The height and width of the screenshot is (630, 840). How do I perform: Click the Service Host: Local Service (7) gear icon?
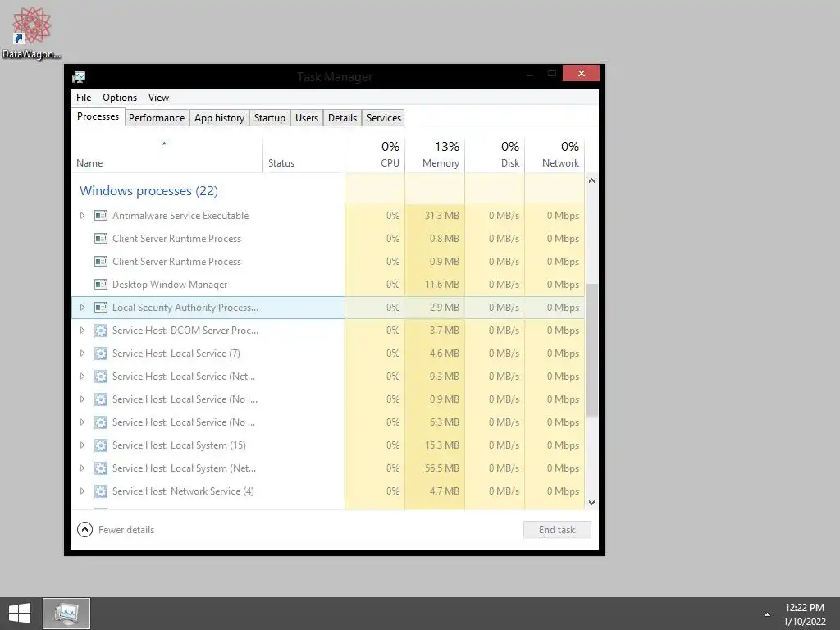point(101,354)
